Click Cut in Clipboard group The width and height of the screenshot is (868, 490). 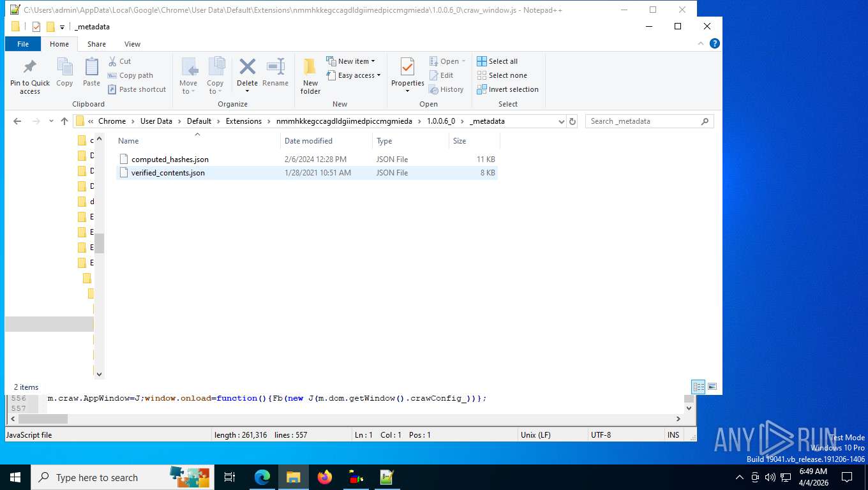(x=119, y=61)
